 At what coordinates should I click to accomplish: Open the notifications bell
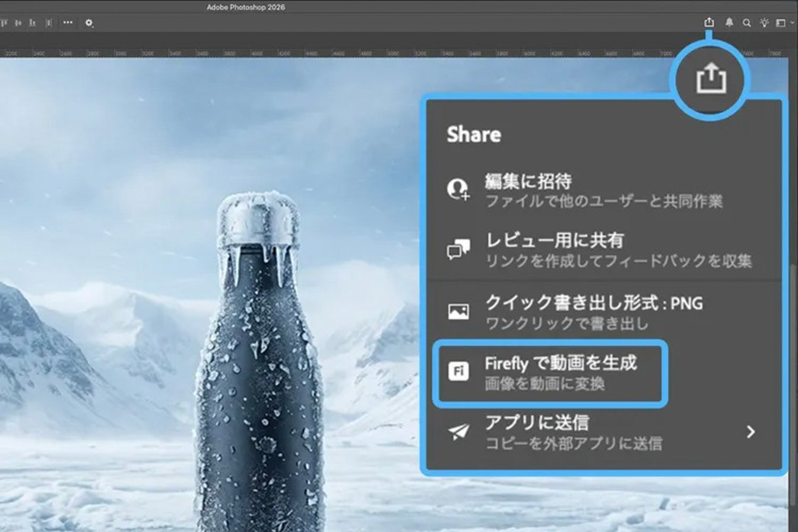(x=729, y=23)
